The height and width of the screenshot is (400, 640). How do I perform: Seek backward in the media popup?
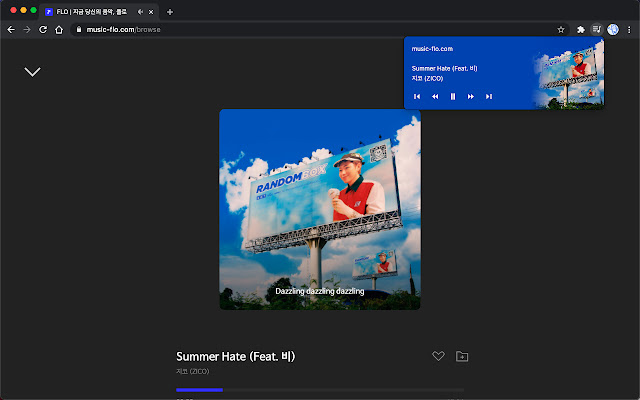click(435, 96)
